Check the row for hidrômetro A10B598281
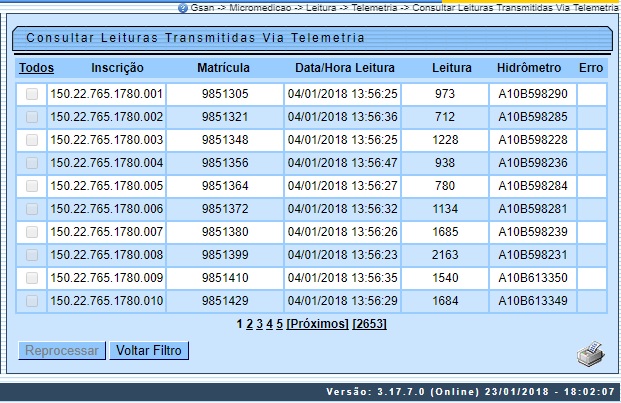The width and height of the screenshot is (621, 403). coord(32,209)
